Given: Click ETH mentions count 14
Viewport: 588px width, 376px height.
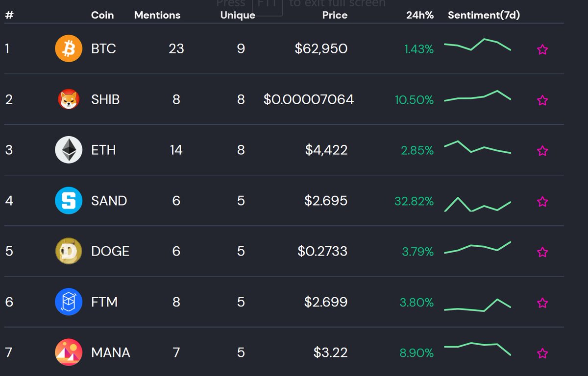Looking at the screenshot, I should pyautogui.click(x=176, y=150).
